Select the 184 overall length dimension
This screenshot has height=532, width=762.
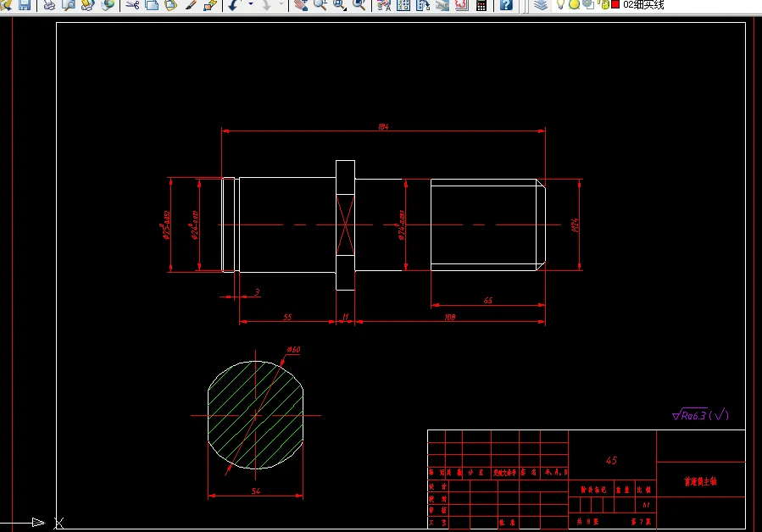pos(383,127)
